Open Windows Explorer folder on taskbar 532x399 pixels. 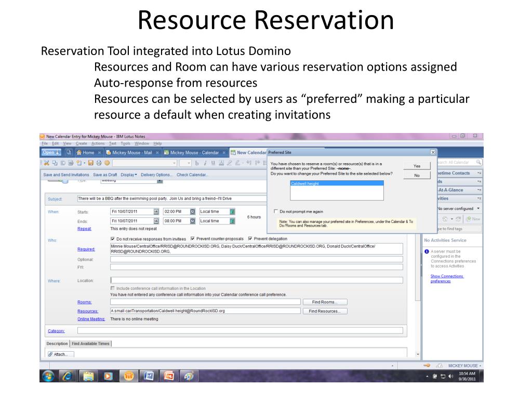click(88, 376)
